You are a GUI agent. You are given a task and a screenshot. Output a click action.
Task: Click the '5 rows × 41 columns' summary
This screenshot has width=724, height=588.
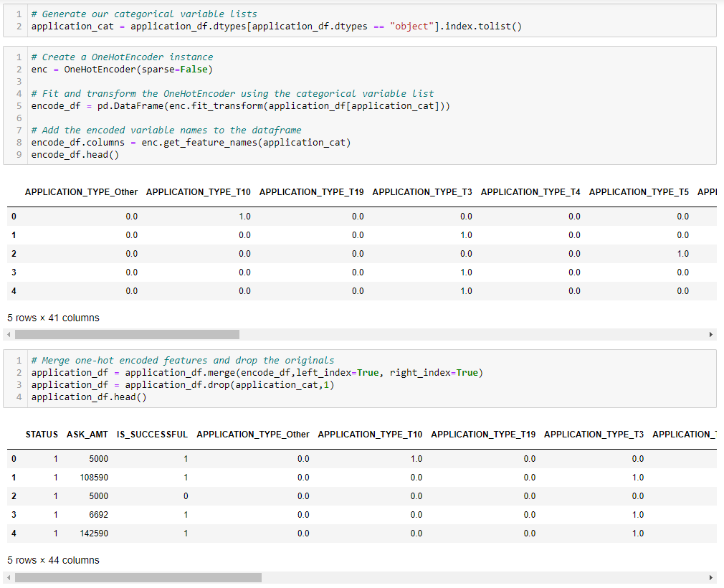[53, 318]
